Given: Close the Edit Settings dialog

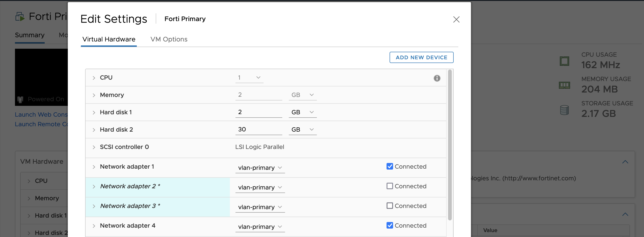Looking at the screenshot, I should pyautogui.click(x=456, y=19).
